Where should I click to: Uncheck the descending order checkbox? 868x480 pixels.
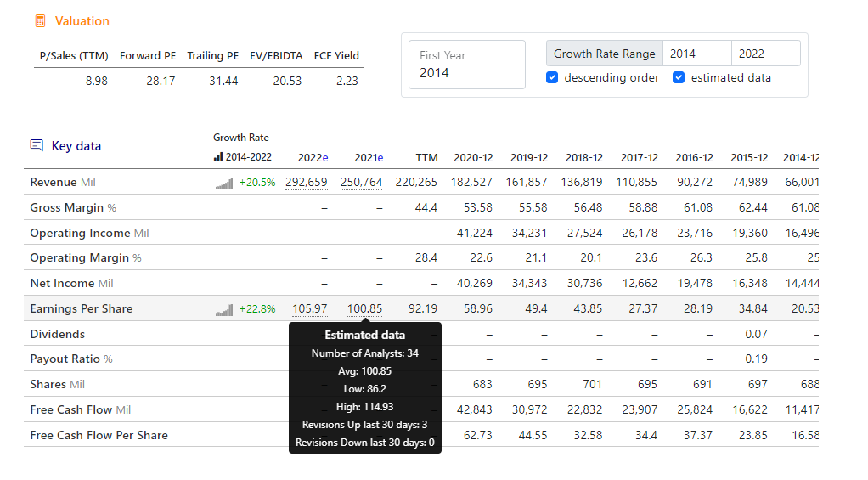point(553,77)
